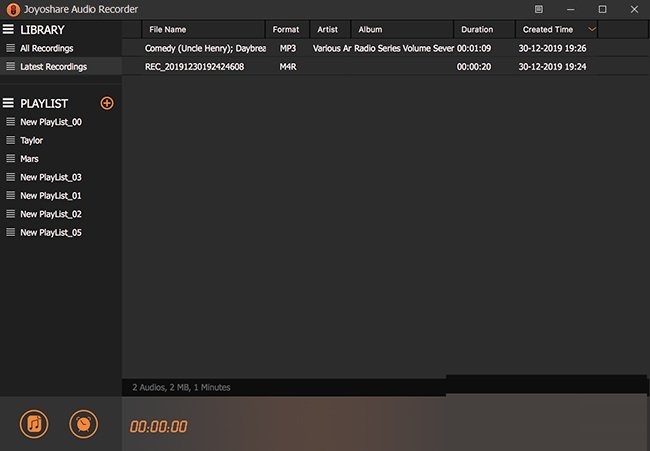Select New PlayList_00 in sidebar
Screen dimensions: 650x451
click(x=51, y=122)
